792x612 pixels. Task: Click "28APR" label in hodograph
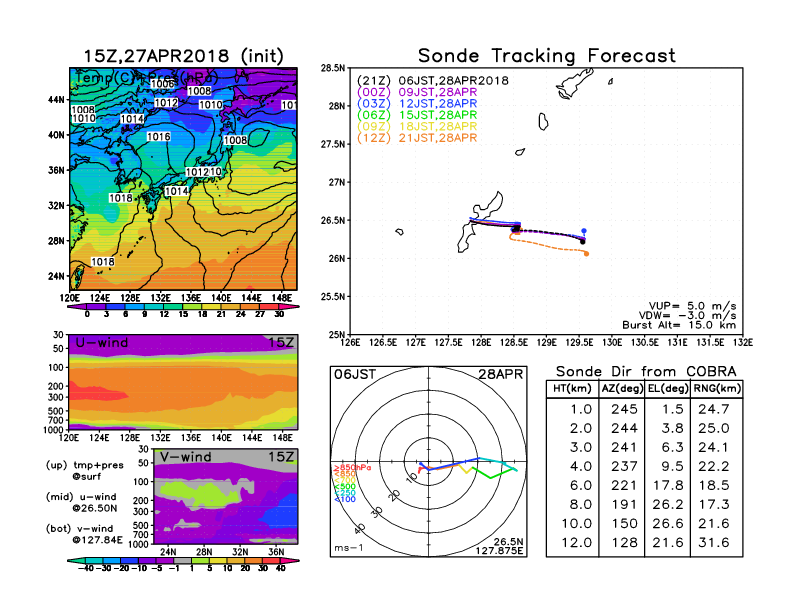point(501,374)
